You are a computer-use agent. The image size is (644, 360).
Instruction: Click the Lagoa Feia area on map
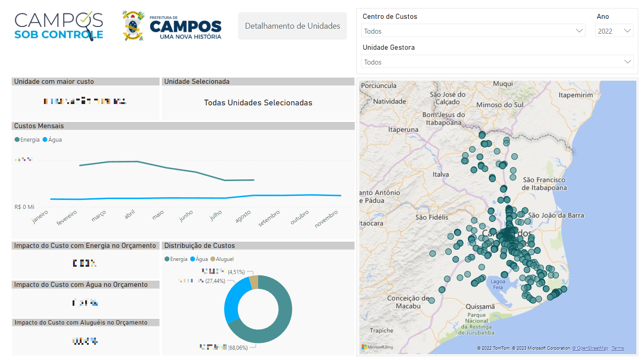497,284
